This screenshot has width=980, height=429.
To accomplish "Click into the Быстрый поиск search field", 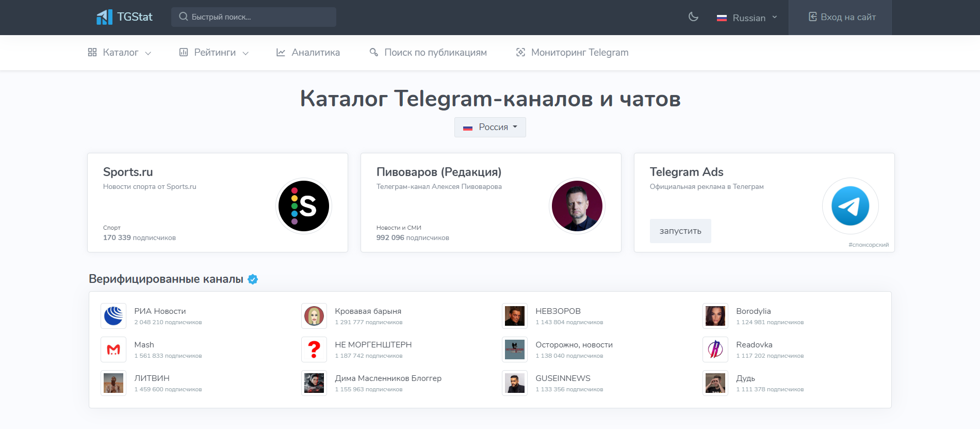I will click(254, 17).
